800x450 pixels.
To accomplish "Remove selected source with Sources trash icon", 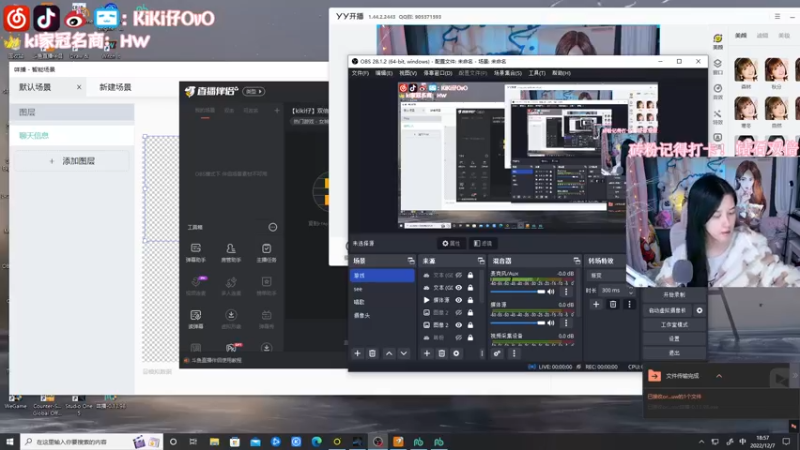I will click(441, 353).
